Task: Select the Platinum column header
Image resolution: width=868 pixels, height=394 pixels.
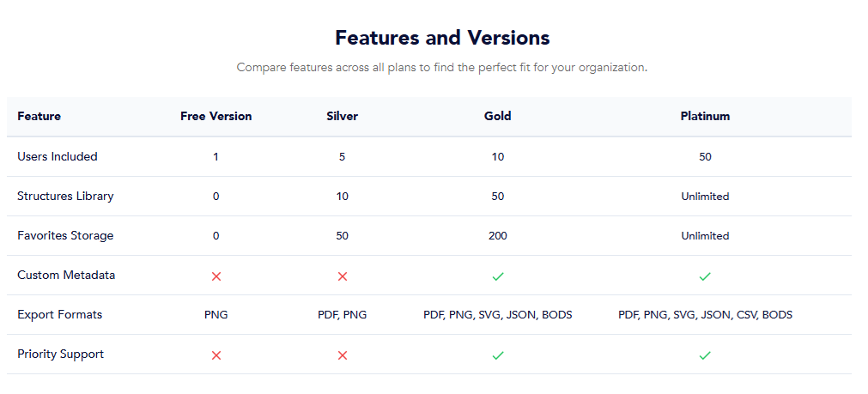Action: [x=705, y=116]
